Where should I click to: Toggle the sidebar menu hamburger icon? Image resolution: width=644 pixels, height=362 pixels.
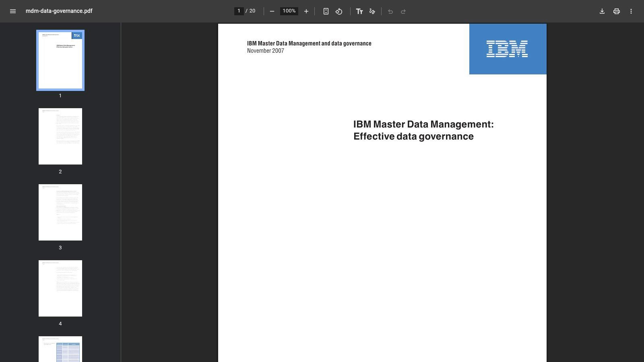pos(13,11)
